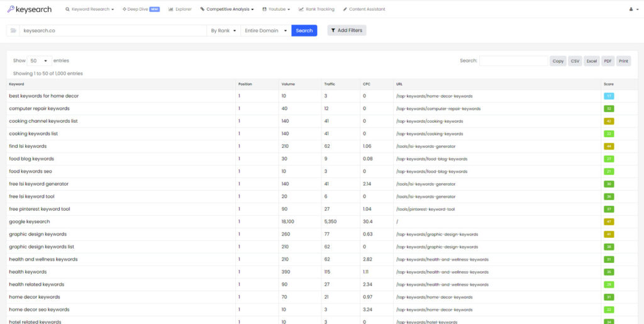Export the table as PDF
Screen dimensions: 644x324
(x=608, y=61)
